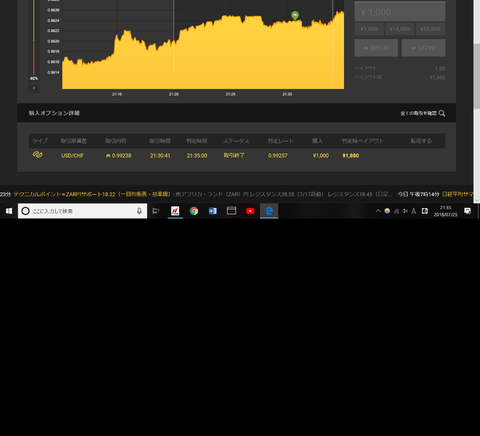
Task: Select the ¥10,000 preset amount
Action: coord(400,29)
